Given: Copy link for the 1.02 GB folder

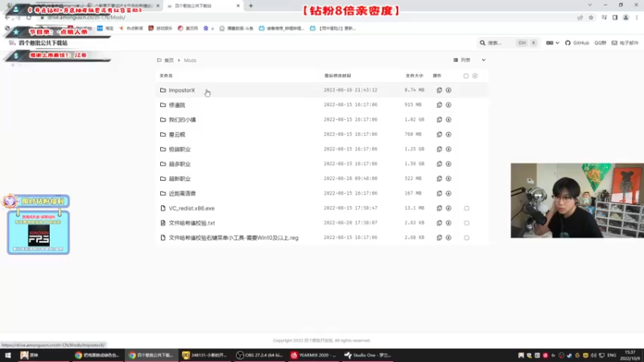Looking at the screenshot, I should pyautogui.click(x=439, y=120).
